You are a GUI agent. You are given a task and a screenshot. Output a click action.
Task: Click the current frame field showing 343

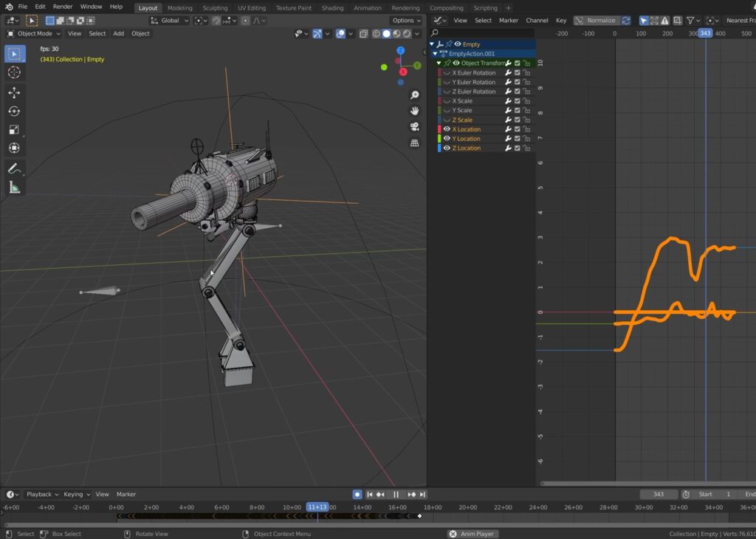(x=658, y=494)
